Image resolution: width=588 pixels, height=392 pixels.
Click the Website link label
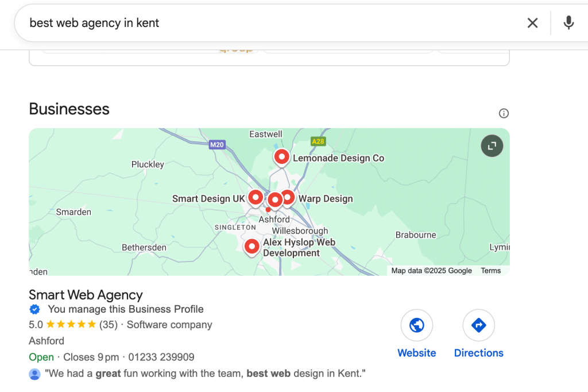416,353
